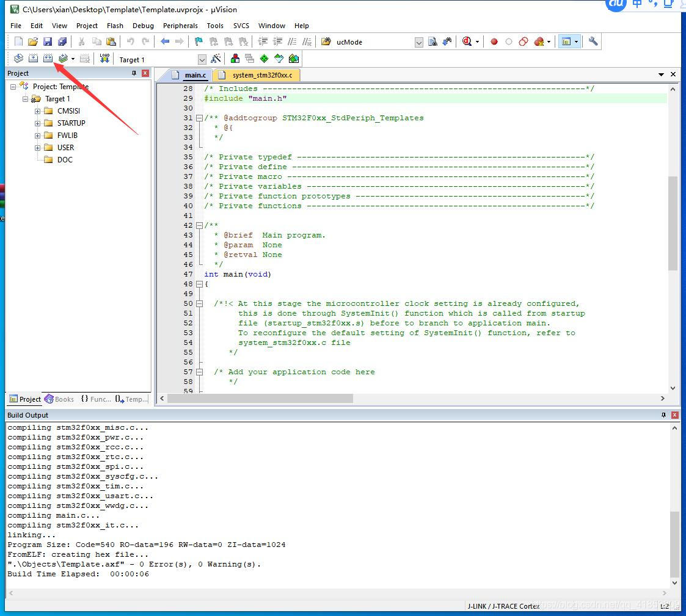Translate the current file
Viewport: 686px width, 616px height.
(18, 59)
